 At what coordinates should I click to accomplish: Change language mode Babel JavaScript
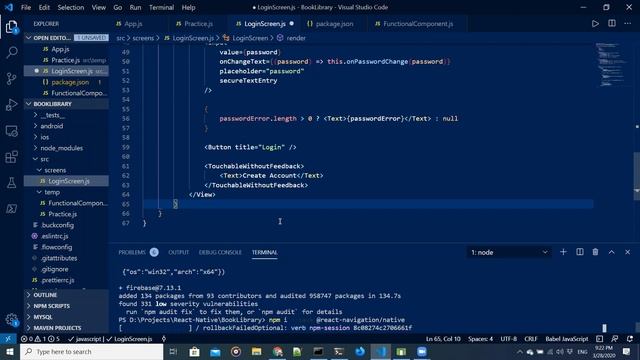pyautogui.click(x=567, y=339)
